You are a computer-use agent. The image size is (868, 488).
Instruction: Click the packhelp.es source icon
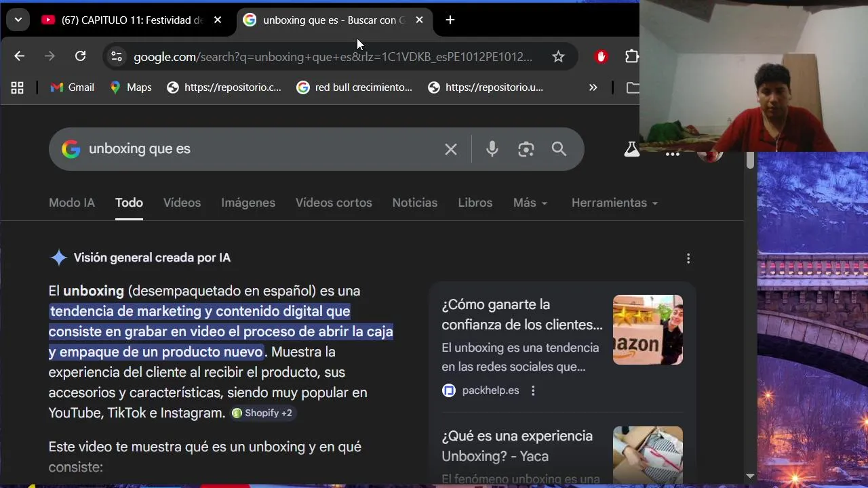(x=449, y=390)
